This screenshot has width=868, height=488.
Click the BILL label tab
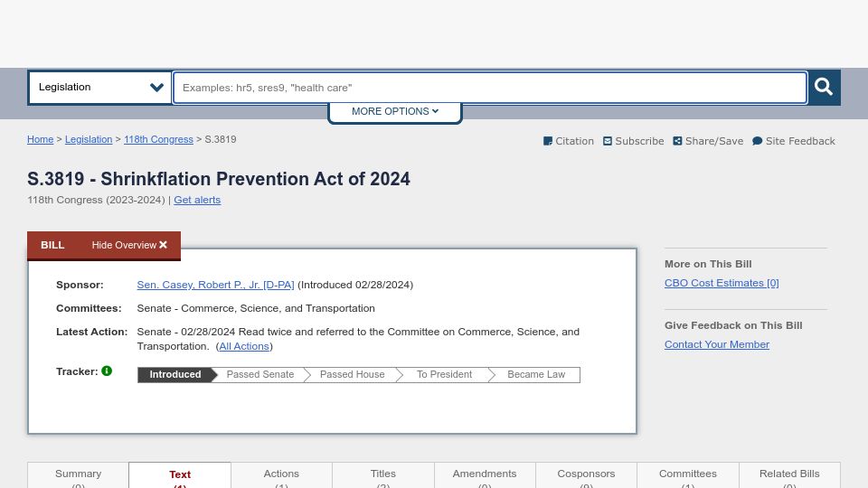(x=52, y=245)
